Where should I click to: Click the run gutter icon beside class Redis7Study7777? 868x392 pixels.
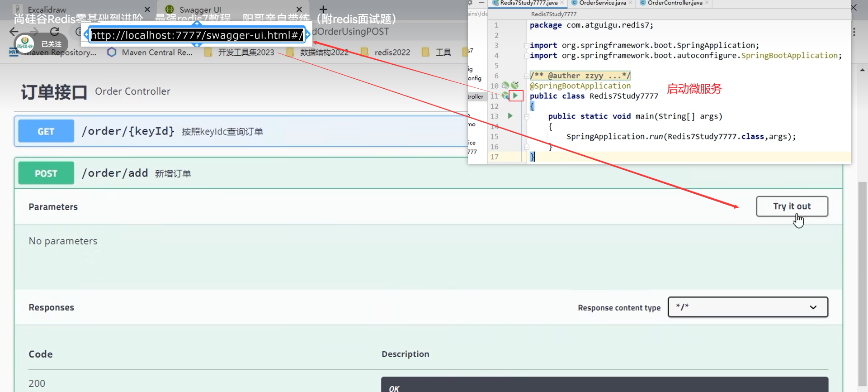coord(515,96)
